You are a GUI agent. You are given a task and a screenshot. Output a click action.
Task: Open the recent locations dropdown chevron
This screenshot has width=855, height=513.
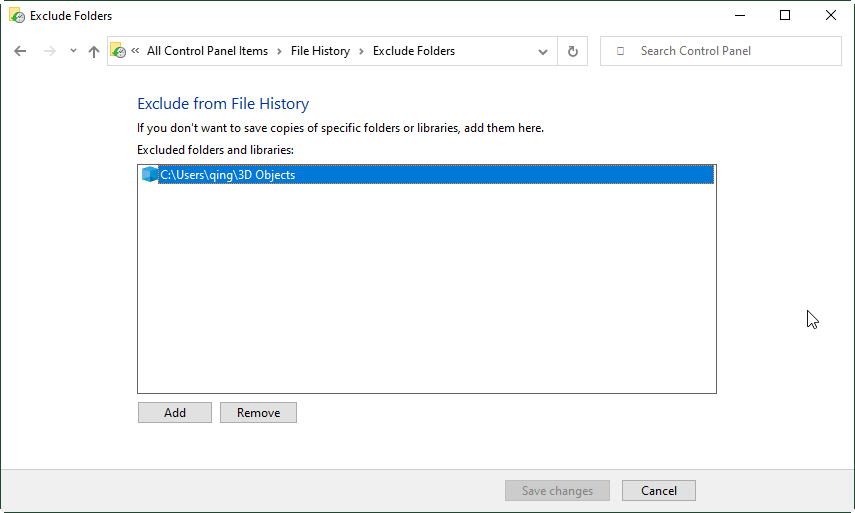click(x=73, y=51)
